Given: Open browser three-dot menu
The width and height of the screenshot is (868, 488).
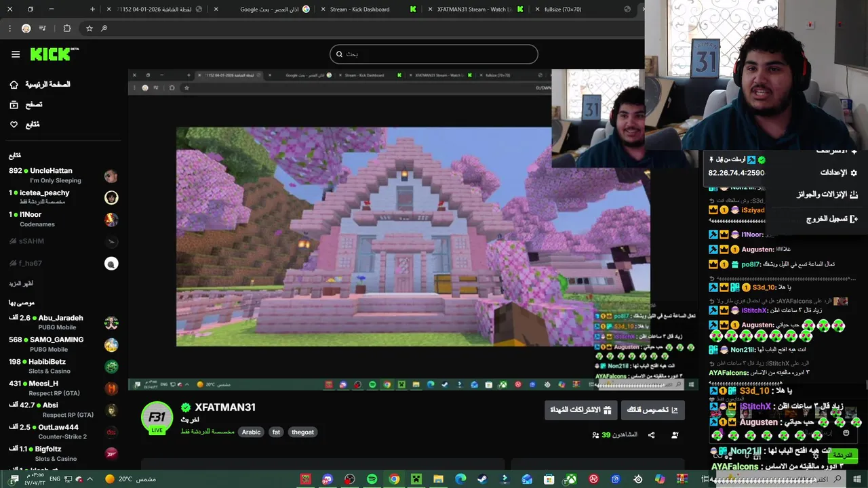Looking at the screenshot, I should coord(9,28).
